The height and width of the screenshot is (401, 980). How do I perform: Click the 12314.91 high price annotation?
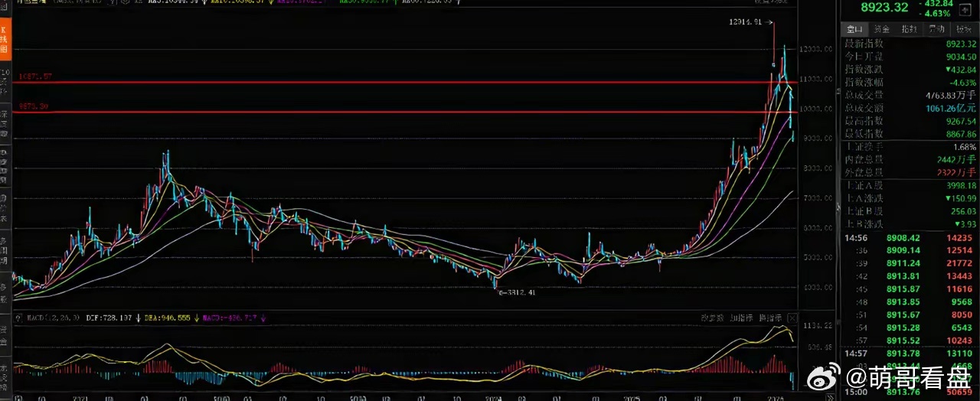(745, 22)
